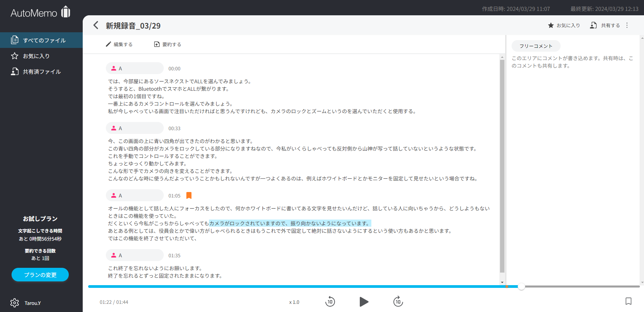Skip forward 10 seconds
Screen dimensions: 644x312
coord(398,301)
